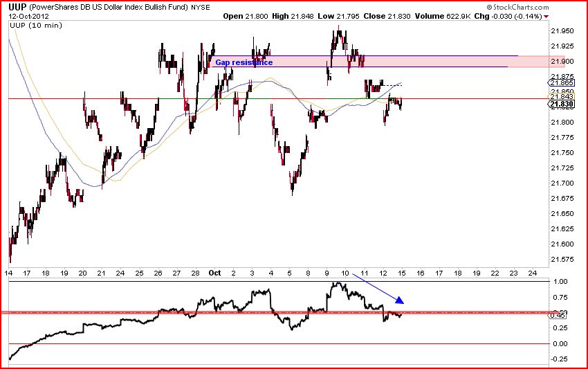This screenshot has width=588, height=369.
Task: Click the 21.650 price axis label
Action: [x=562, y=214]
